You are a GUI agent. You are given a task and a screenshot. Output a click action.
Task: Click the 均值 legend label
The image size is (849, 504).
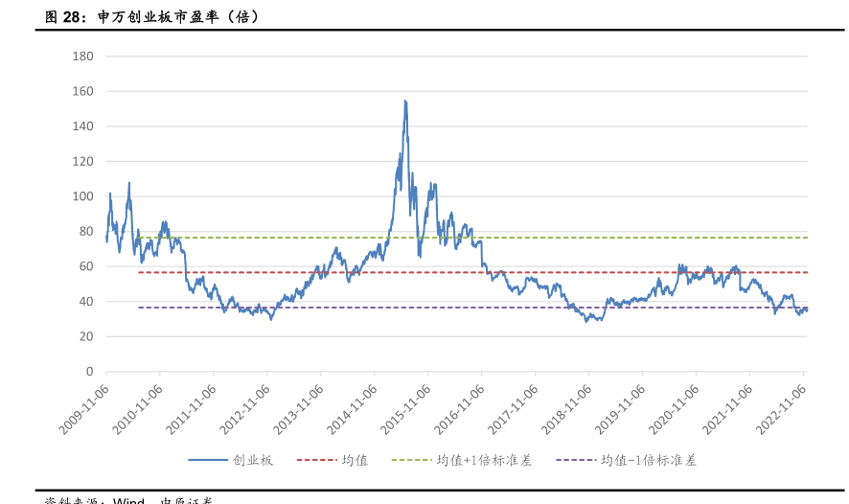354,460
